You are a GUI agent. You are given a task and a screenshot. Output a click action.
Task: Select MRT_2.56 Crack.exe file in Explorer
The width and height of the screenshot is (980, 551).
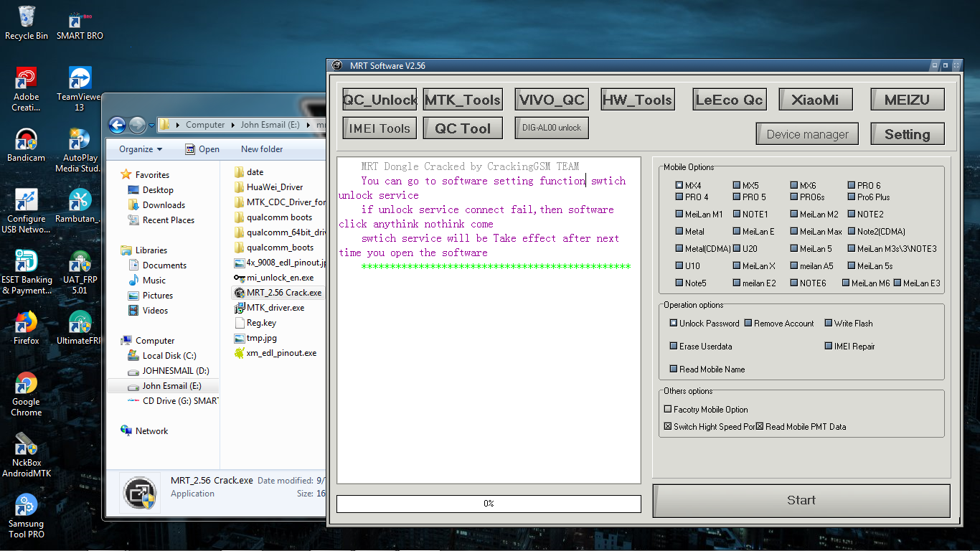[x=277, y=293]
